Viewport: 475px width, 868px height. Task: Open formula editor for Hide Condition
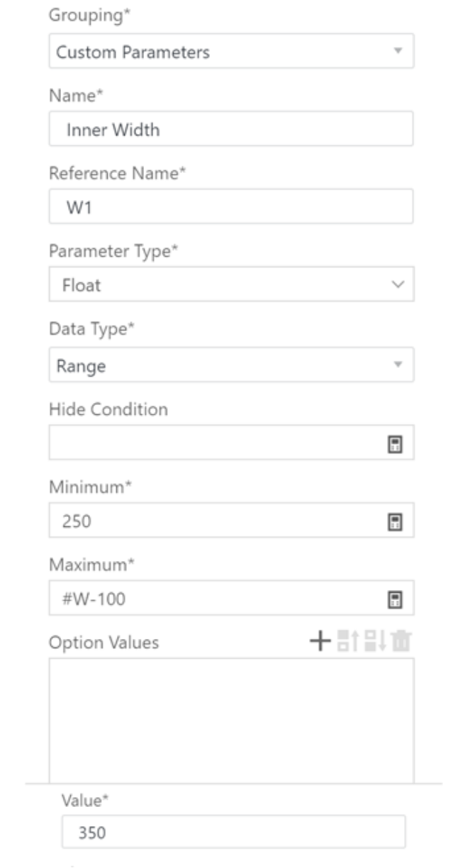click(x=390, y=445)
